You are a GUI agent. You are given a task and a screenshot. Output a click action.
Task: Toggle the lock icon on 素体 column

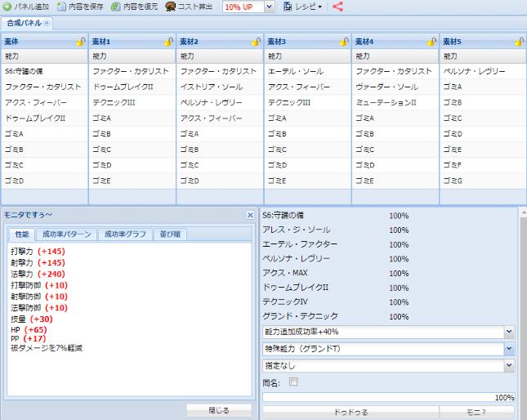(80, 42)
